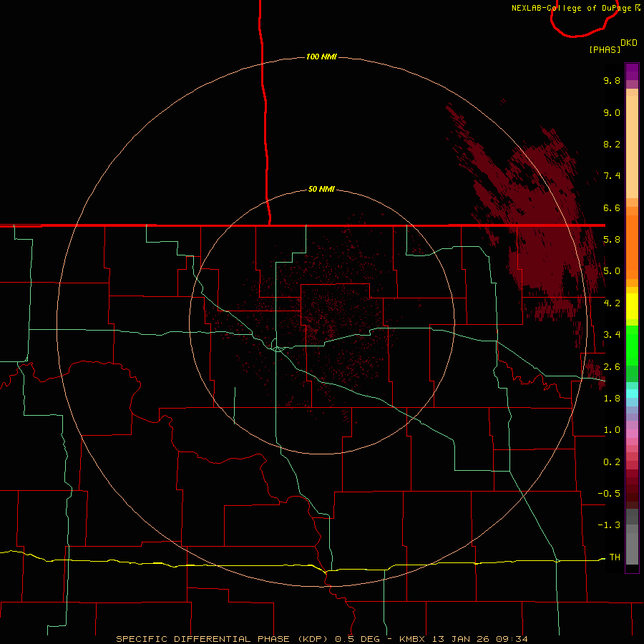The height and width of the screenshot is (644, 644).
Task: Click the pink swatch in the legend bar
Action: click(632, 434)
